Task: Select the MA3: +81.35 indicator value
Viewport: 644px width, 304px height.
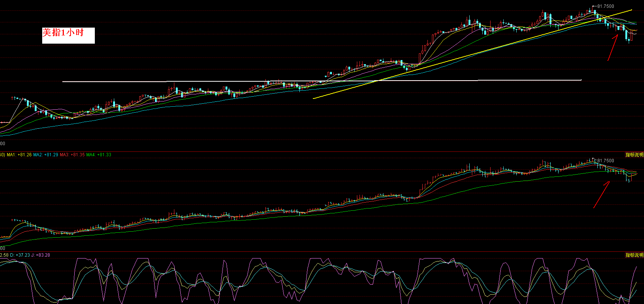Action: pyautogui.click(x=72, y=155)
